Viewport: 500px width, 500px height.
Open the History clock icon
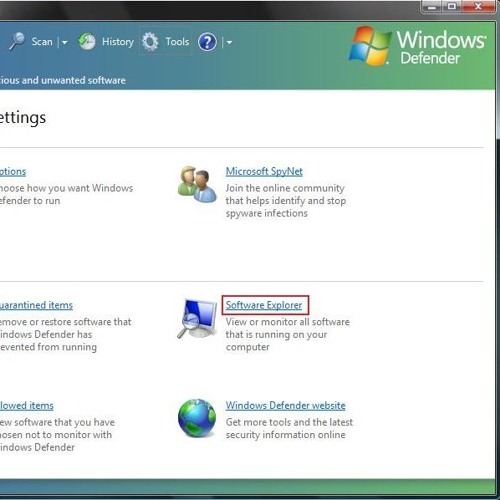87,42
